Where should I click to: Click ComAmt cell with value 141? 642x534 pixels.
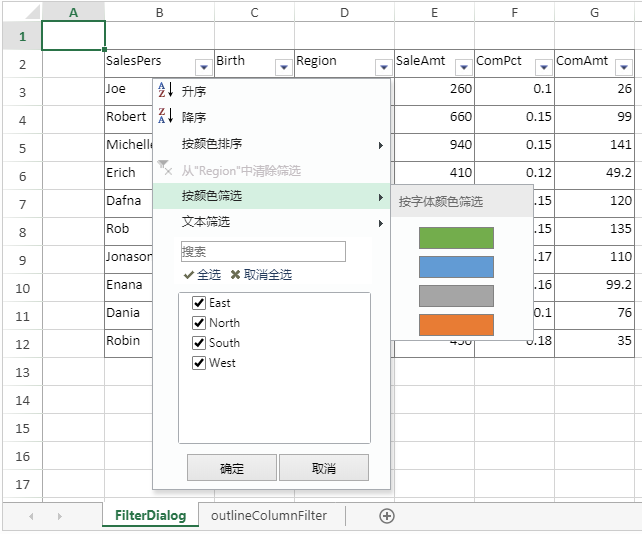coord(594,147)
